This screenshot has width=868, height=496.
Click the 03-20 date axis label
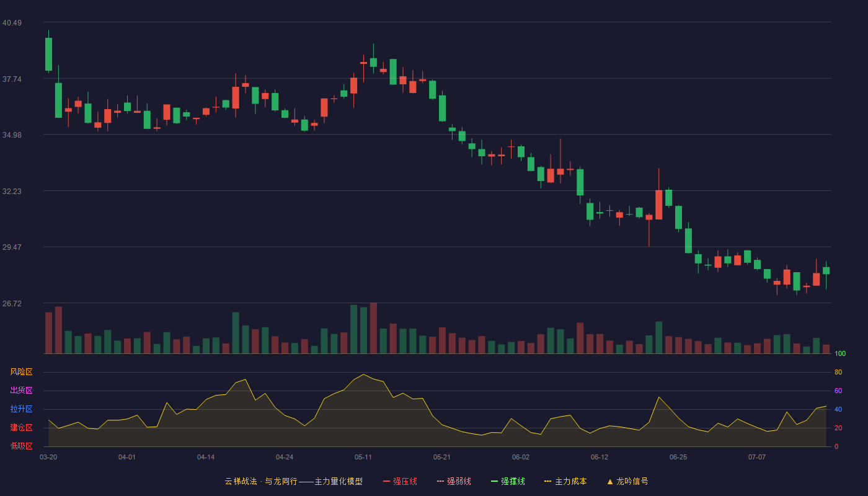48,457
